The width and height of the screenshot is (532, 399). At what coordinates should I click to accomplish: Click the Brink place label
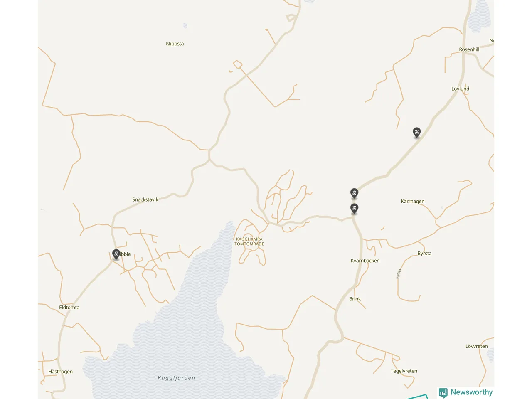[355, 299]
